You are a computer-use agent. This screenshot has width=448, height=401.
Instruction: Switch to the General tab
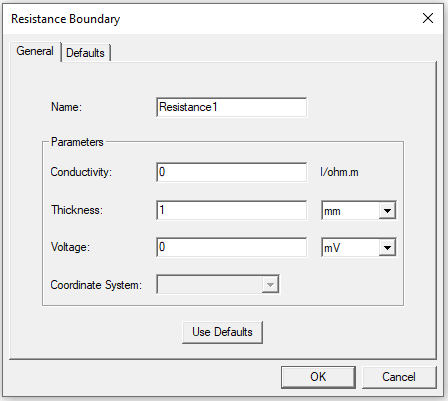click(x=35, y=51)
